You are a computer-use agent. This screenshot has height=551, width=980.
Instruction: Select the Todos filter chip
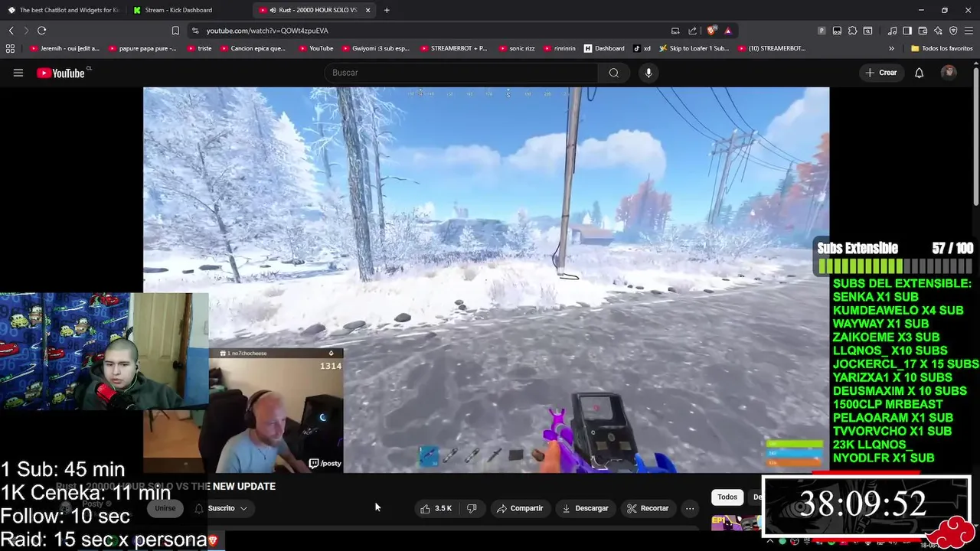point(727,497)
